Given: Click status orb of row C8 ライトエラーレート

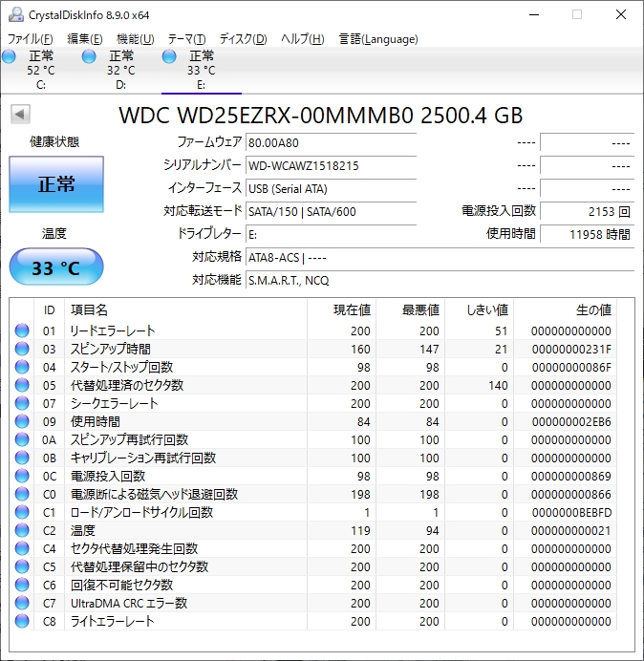Looking at the screenshot, I should coord(22,621).
